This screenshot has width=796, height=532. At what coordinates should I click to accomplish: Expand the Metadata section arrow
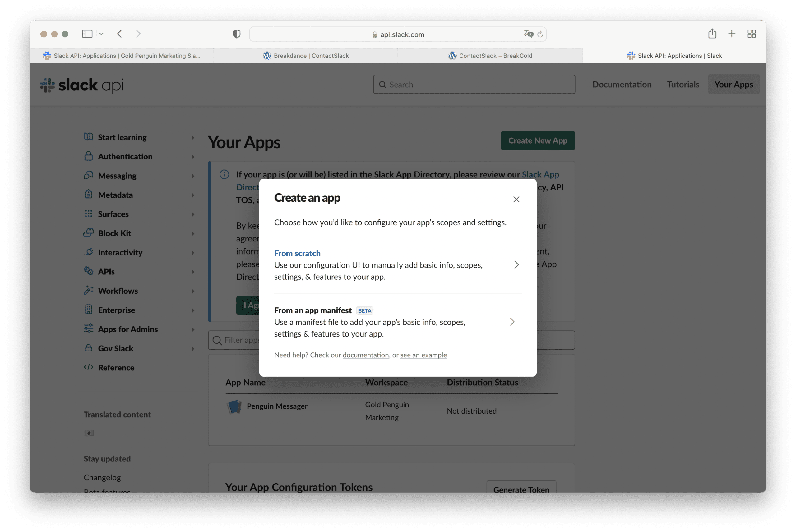point(193,195)
